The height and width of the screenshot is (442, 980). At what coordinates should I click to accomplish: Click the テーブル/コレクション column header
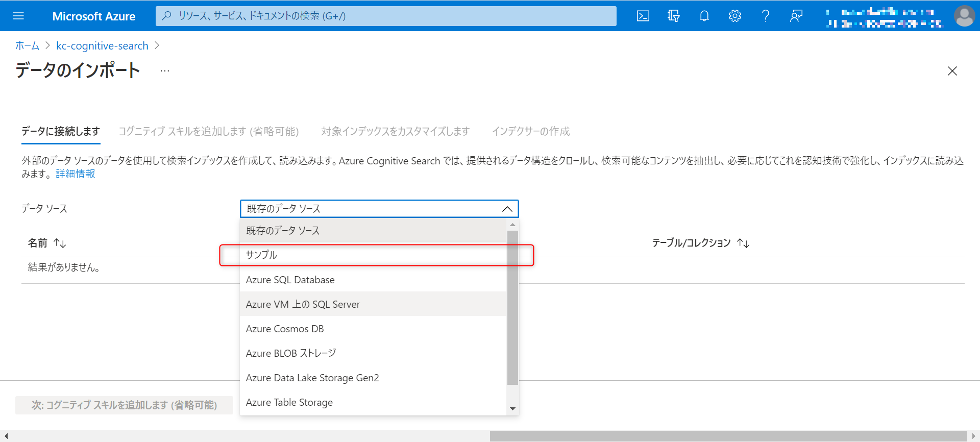tap(691, 243)
